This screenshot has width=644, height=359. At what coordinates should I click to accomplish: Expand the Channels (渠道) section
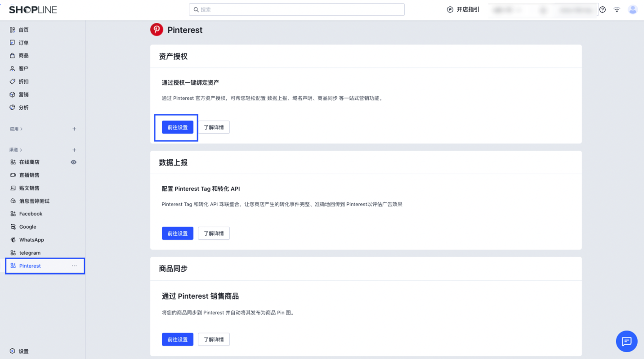[16, 150]
